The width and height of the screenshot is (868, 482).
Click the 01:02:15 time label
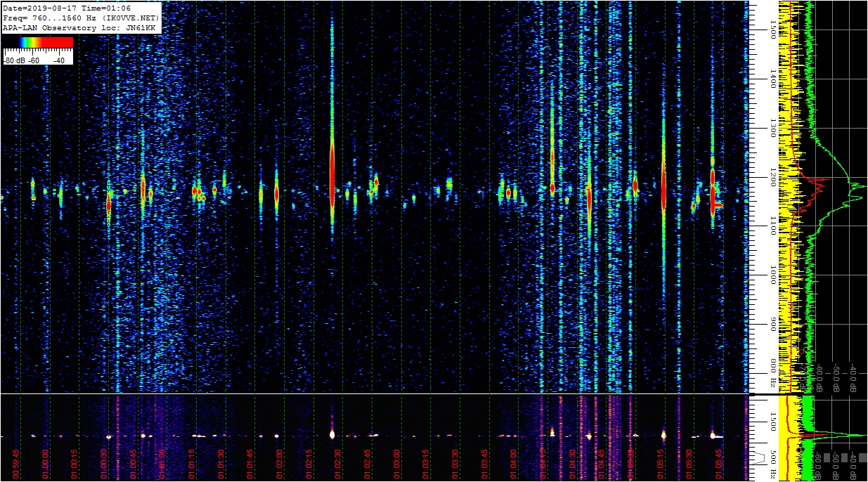309,464
